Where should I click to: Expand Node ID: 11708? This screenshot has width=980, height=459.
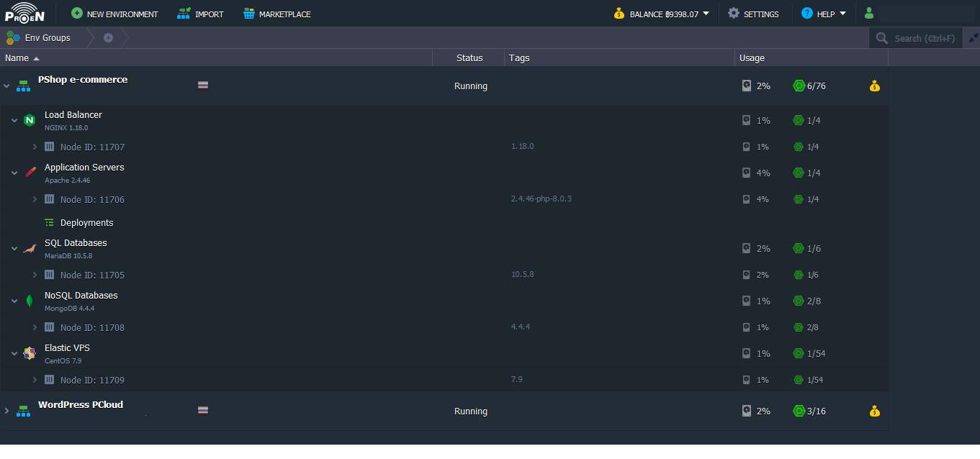click(x=35, y=327)
